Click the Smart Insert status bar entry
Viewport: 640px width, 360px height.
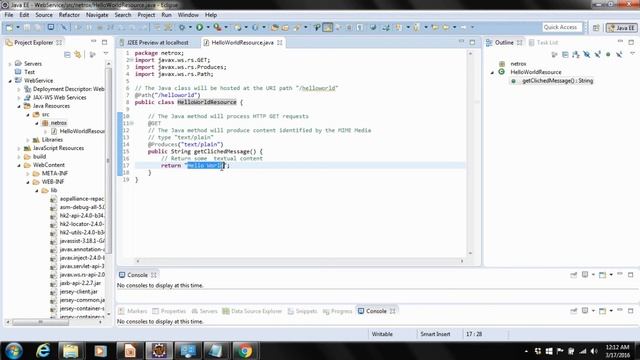(435, 334)
